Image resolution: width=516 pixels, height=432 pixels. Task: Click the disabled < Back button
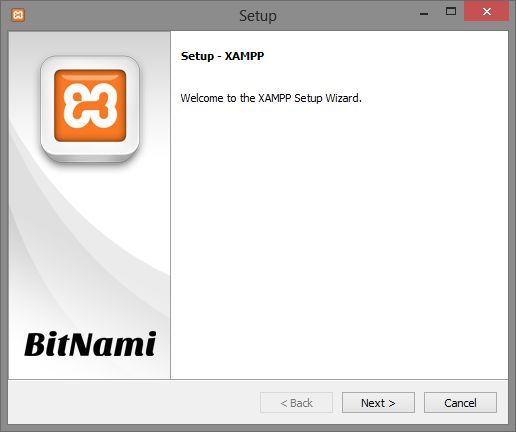[296, 403]
